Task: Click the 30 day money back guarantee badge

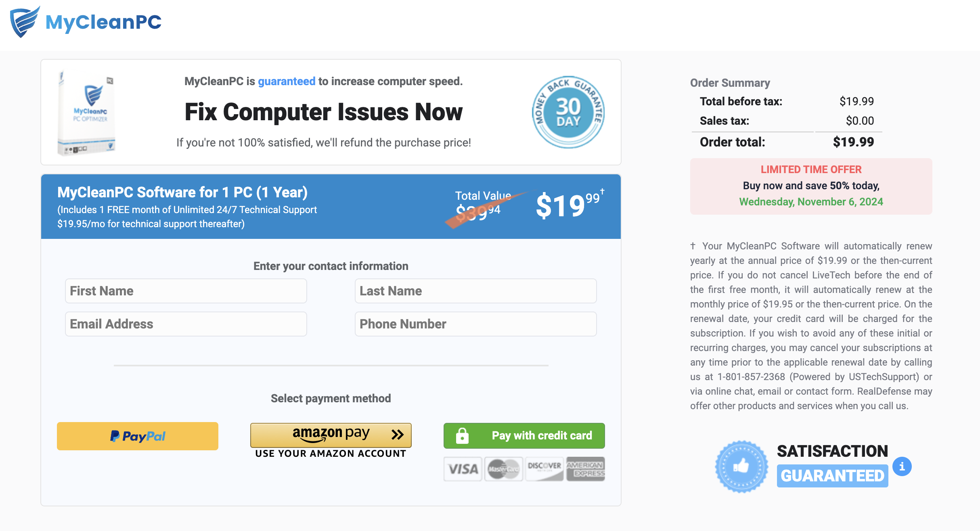Action: [x=568, y=112]
